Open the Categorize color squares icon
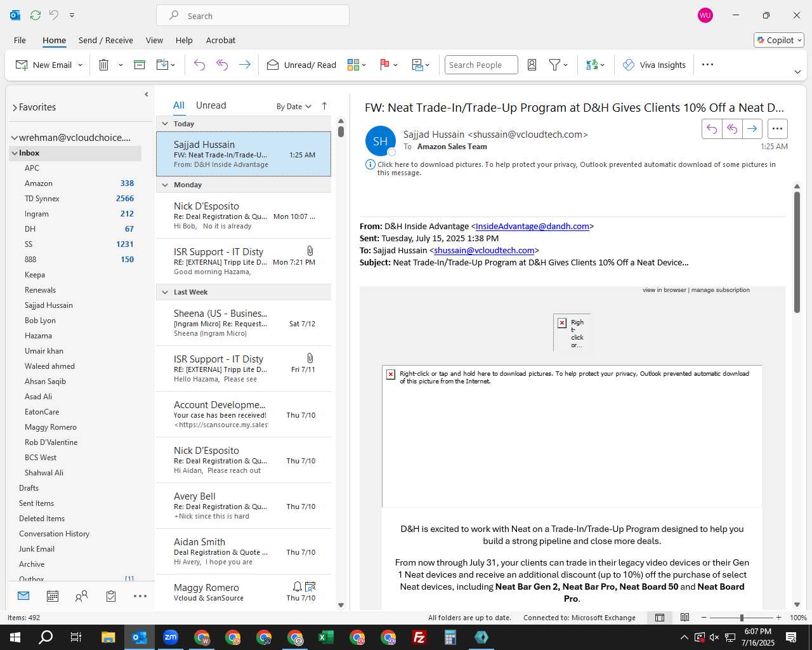This screenshot has height=650, width=812. tap(353, 65)
